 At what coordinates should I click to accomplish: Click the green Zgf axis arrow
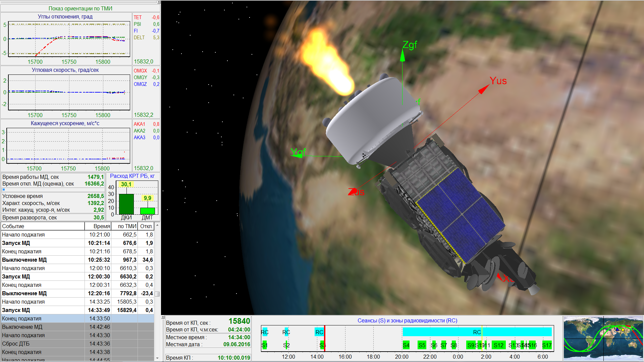pyautogui.click(x=402, y=56)
